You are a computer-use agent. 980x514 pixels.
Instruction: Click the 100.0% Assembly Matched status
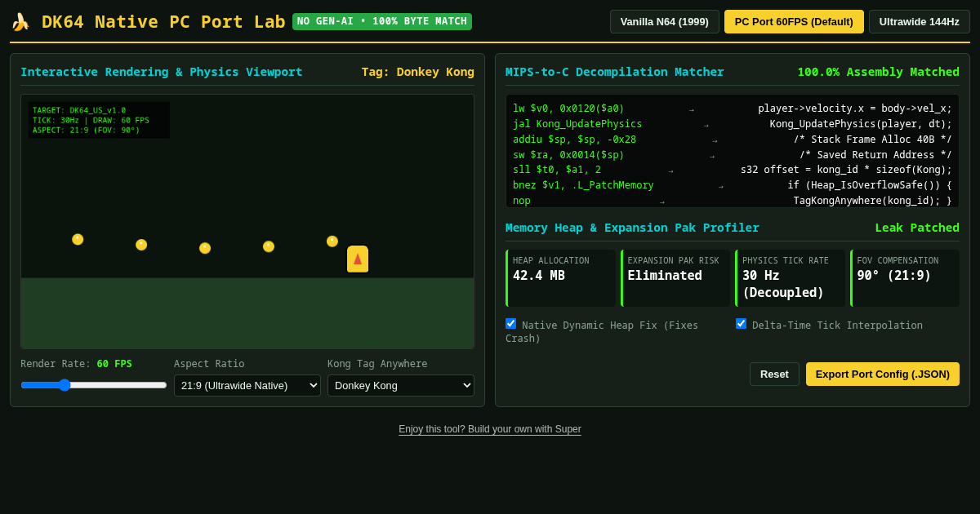point(879,72)
